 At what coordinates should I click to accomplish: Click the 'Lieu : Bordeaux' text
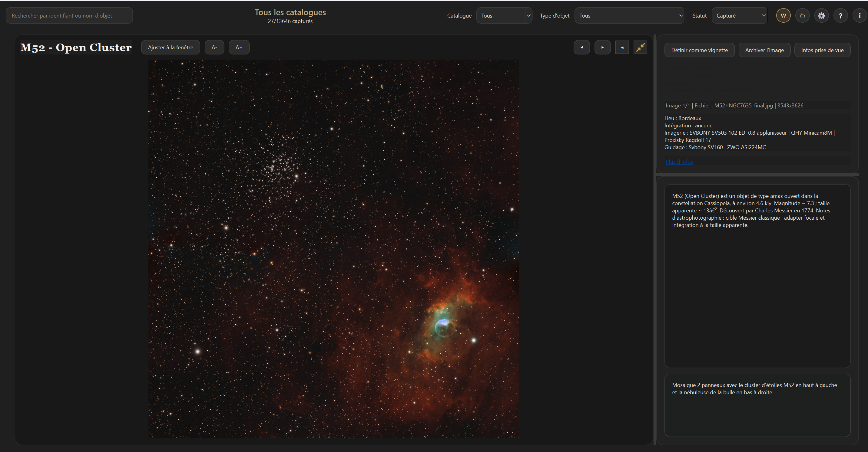pyautogui.click(x=683, y=118)
